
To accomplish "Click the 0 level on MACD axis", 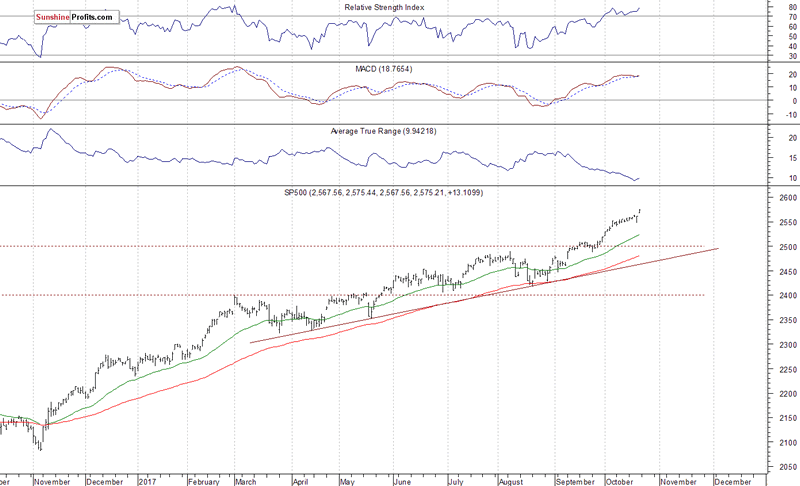I will click(x=795, y=101).
